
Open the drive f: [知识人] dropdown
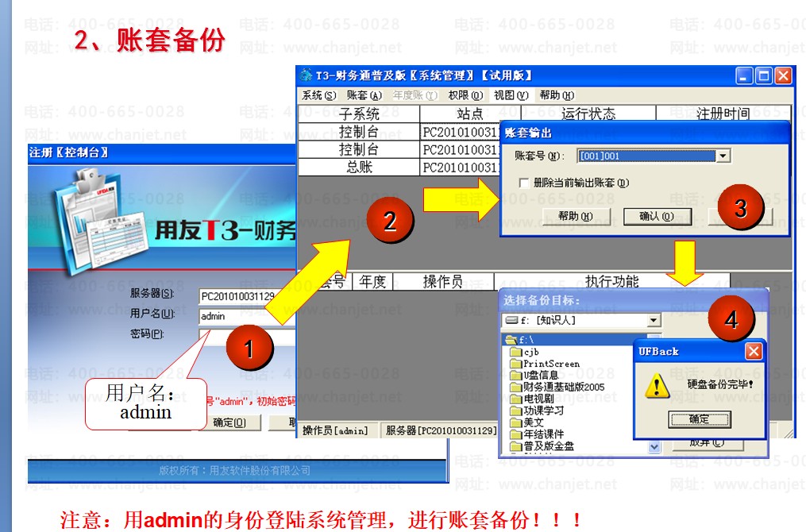click(x=654, y=320)
